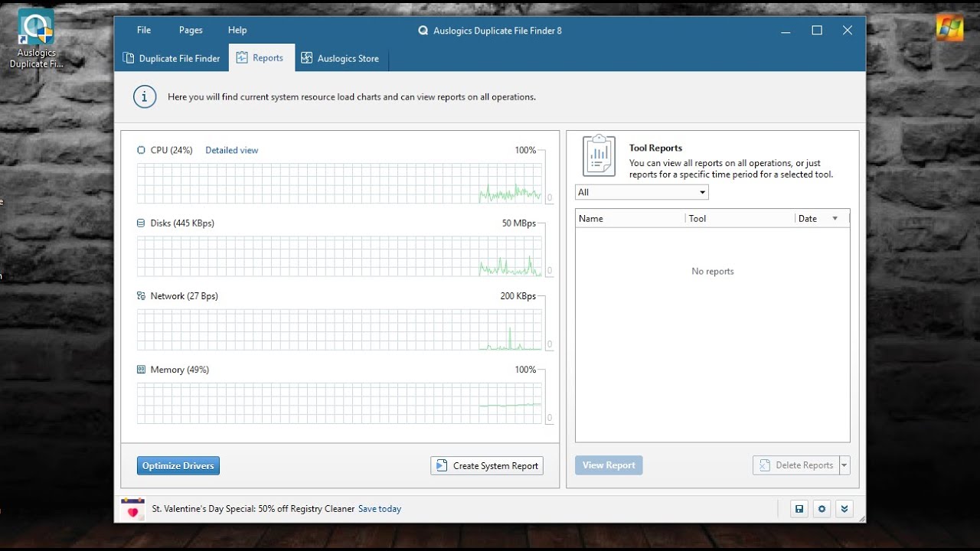Sort reports by the Date column header
Image resolution: width=980 pixels, height=551 pixels.
point(822,219)
